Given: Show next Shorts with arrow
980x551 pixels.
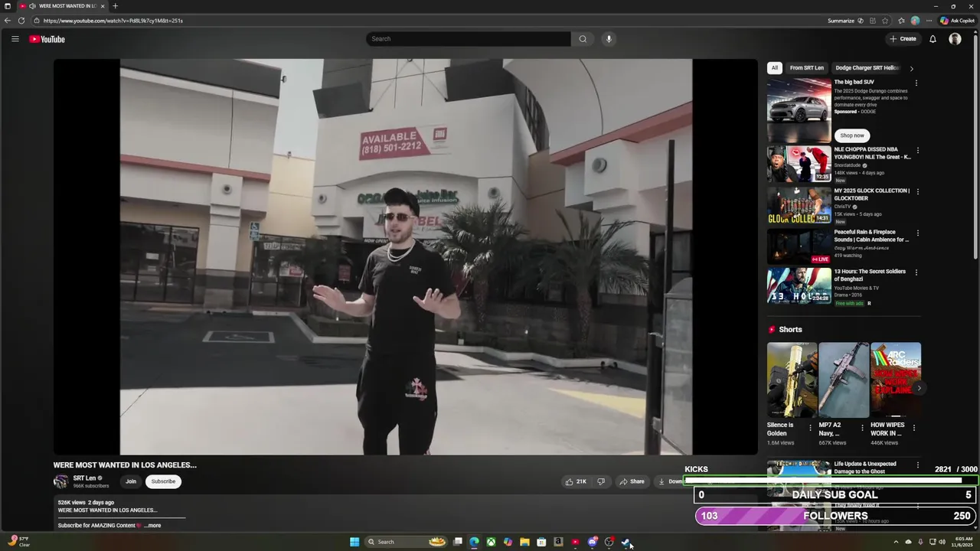Looking at the screenshot, I should pos(919,388).
